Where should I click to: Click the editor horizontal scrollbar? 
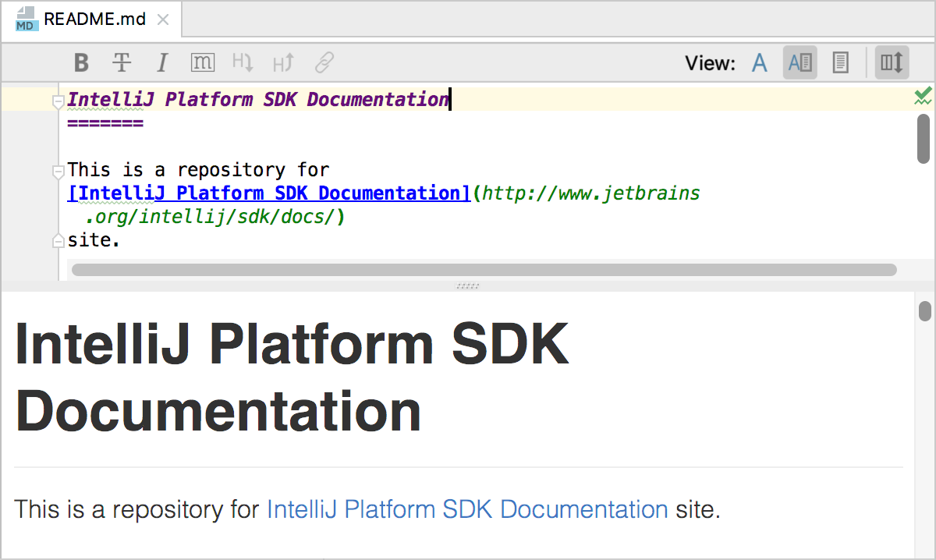click(484, 270)
